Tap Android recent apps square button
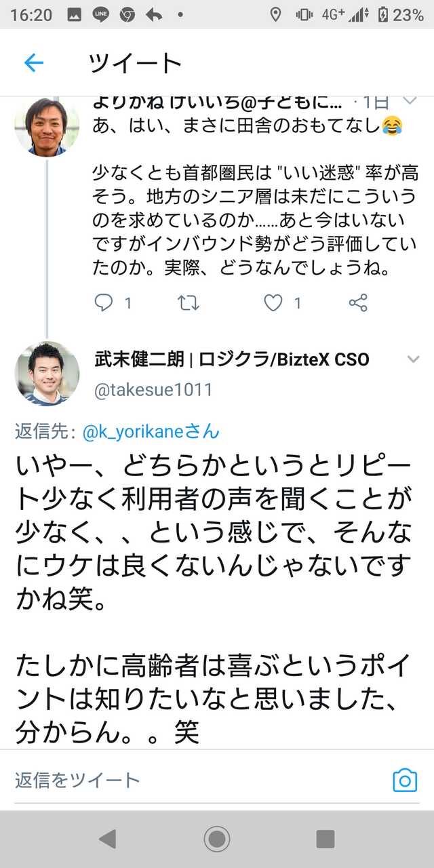 coord(325,840)
